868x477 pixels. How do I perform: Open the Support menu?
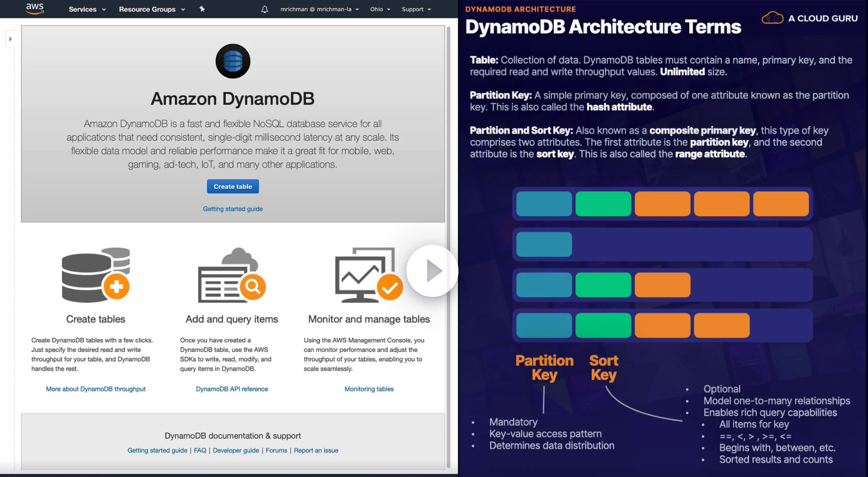(x=416, y=10)
